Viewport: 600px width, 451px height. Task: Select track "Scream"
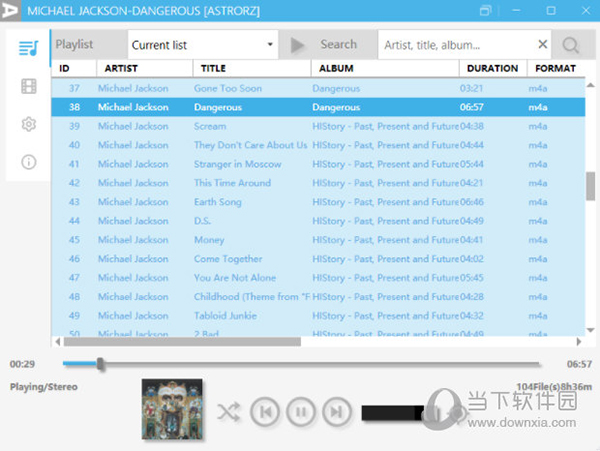(x=210, y=126)
